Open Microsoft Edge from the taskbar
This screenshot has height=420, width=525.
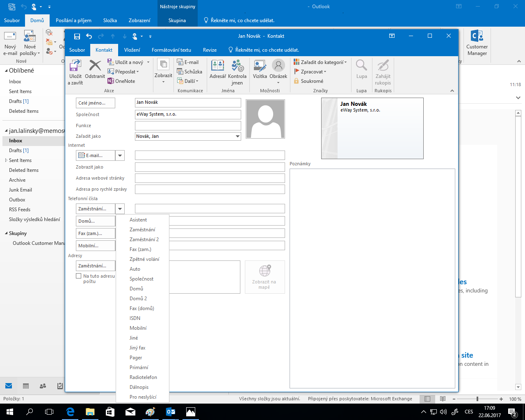tap(70, 412)
